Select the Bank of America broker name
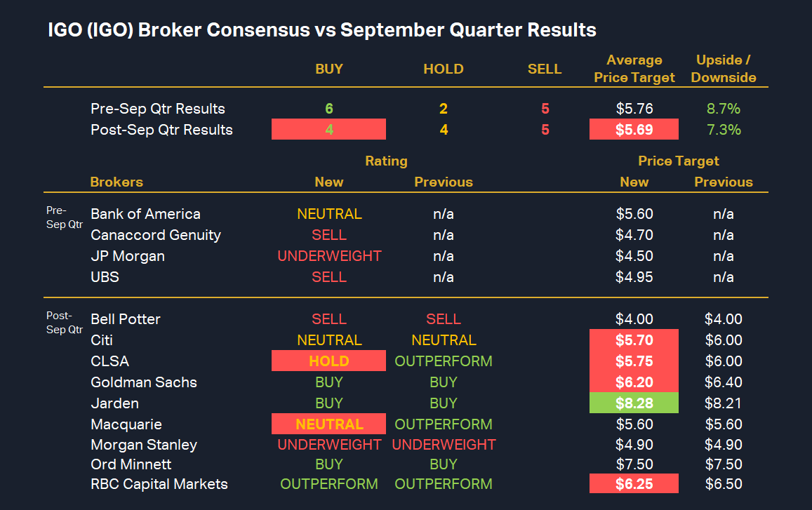The height and width of the screenshot is (510, 812). (145, 214)
